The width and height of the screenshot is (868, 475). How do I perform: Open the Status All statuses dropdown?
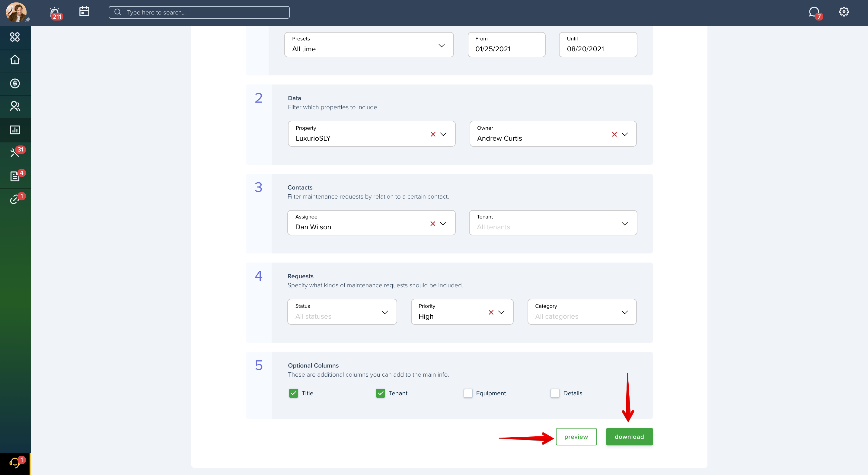342,312
